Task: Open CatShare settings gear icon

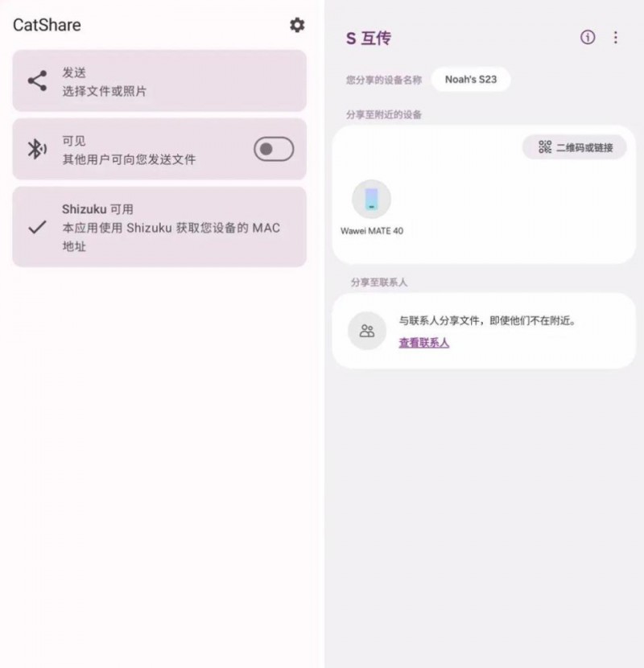Action: (x=297, y=25)
